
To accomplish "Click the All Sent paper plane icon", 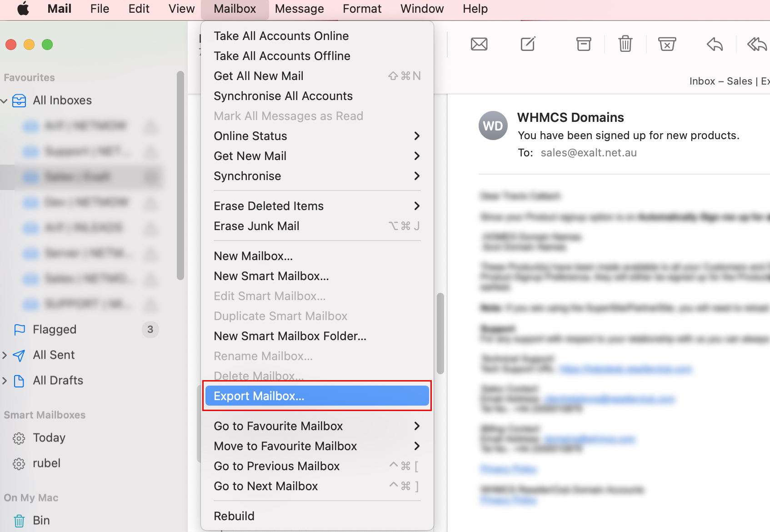I will pyautogui.click(x=19, y=355).
